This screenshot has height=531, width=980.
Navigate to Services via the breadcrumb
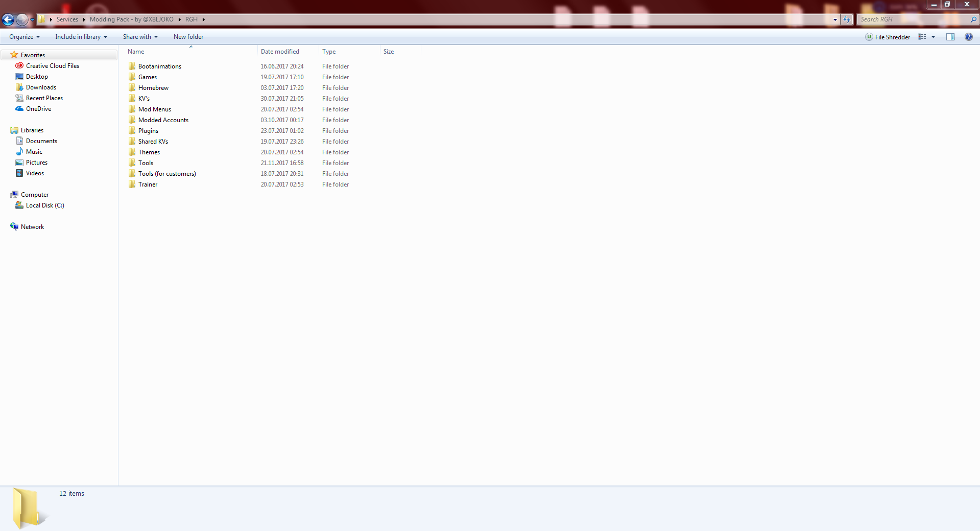pyautogui.click(x=67, y=19)
